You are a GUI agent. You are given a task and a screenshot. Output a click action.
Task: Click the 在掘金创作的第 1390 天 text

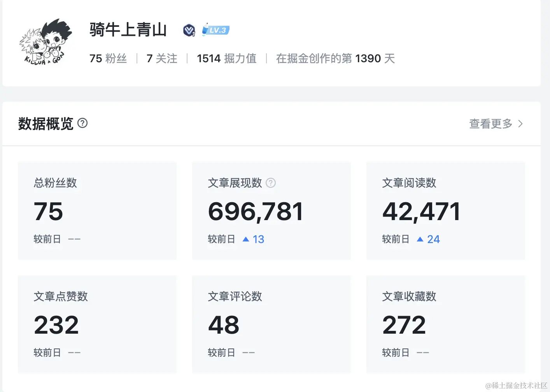(x=336, y=58)
